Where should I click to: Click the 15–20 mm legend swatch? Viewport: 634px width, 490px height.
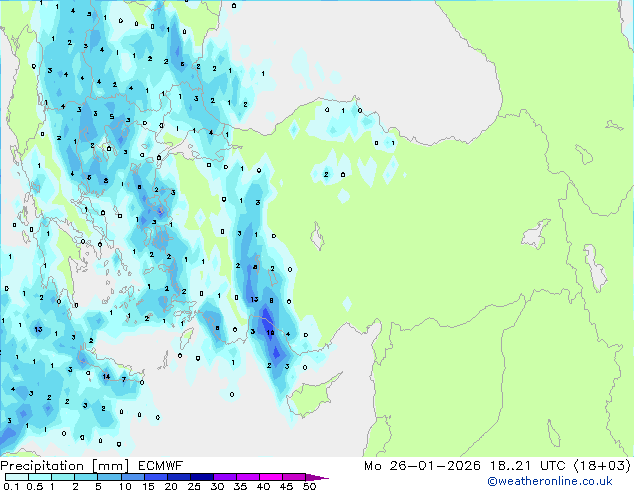pos(155,477)
